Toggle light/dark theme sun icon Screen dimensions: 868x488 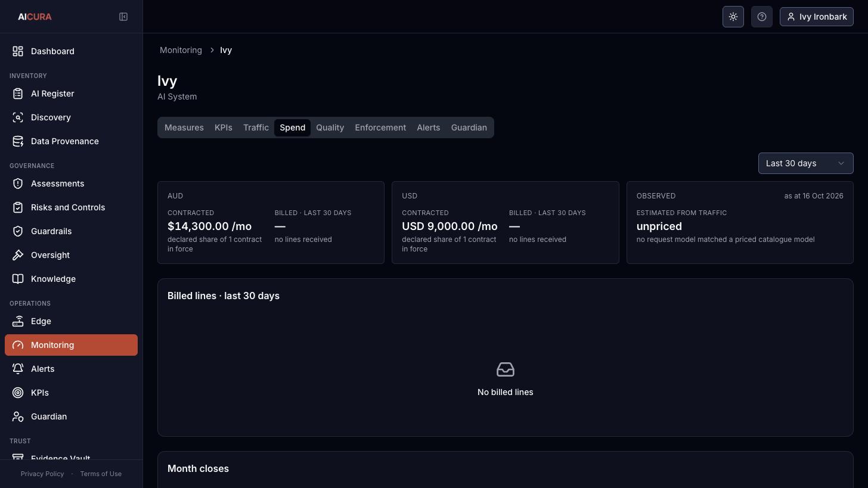click(733, 17)
